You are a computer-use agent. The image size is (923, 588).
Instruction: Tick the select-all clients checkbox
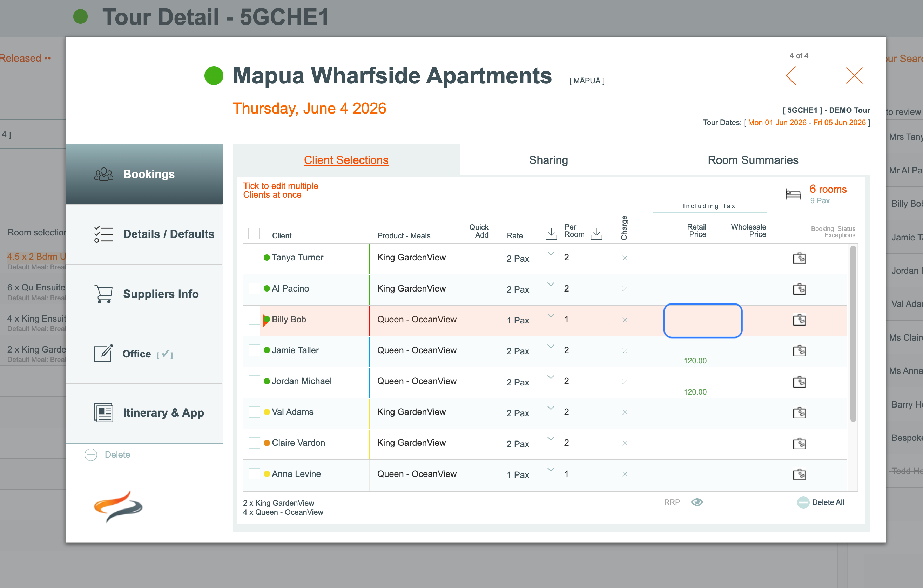(254, 234)
